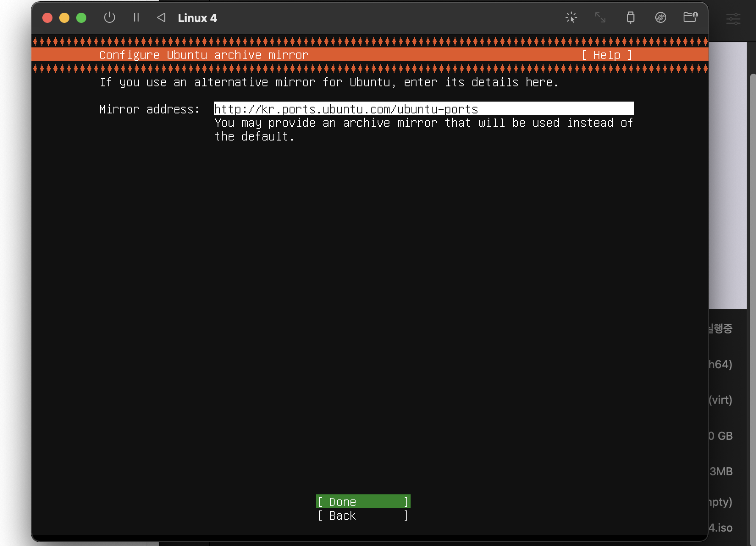Open the shared folder icon

pyautogui.click(x=690, y=17)
